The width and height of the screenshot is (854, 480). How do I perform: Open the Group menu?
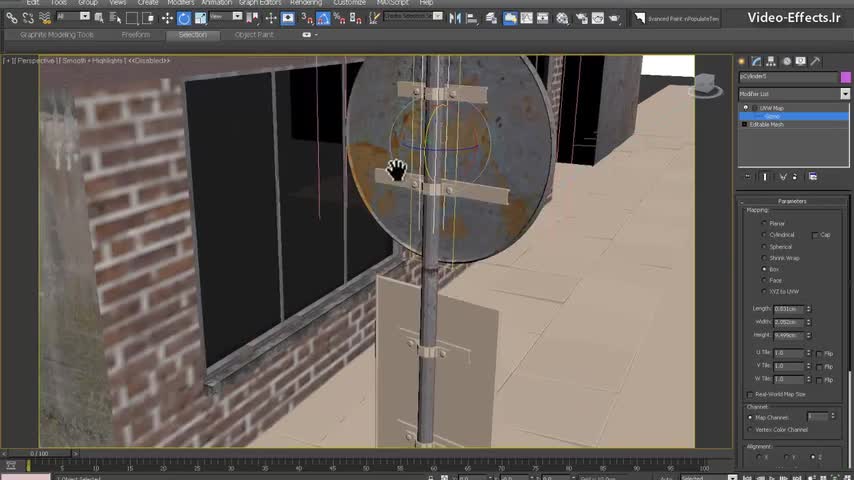pos(88,3)
